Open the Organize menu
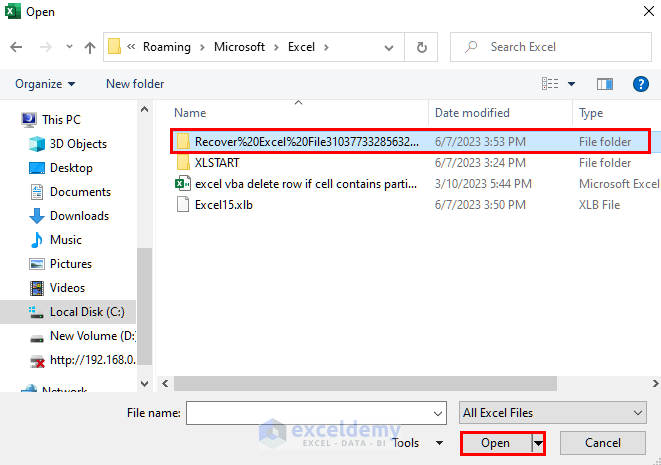The width and height of the screenshot is (661, 465). tap(45, 84)
